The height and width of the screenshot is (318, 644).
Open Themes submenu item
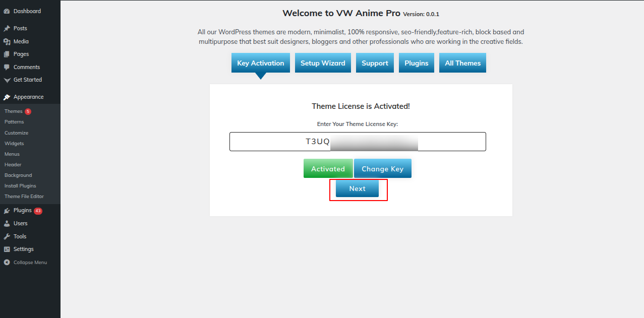click(14, 111)
